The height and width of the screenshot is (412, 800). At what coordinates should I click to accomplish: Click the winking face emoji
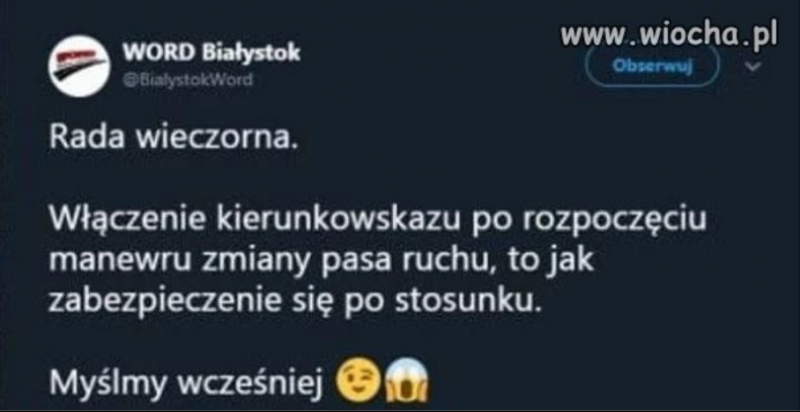[359, 380]
